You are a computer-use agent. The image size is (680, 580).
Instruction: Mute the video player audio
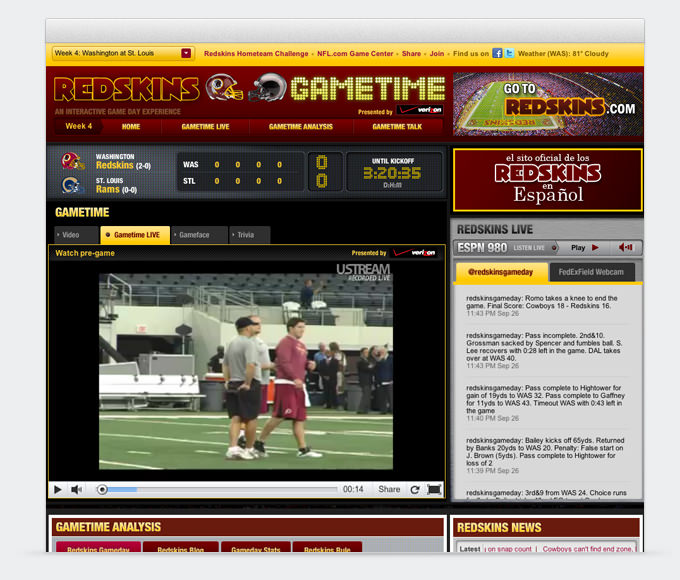[x=77, y=490]
